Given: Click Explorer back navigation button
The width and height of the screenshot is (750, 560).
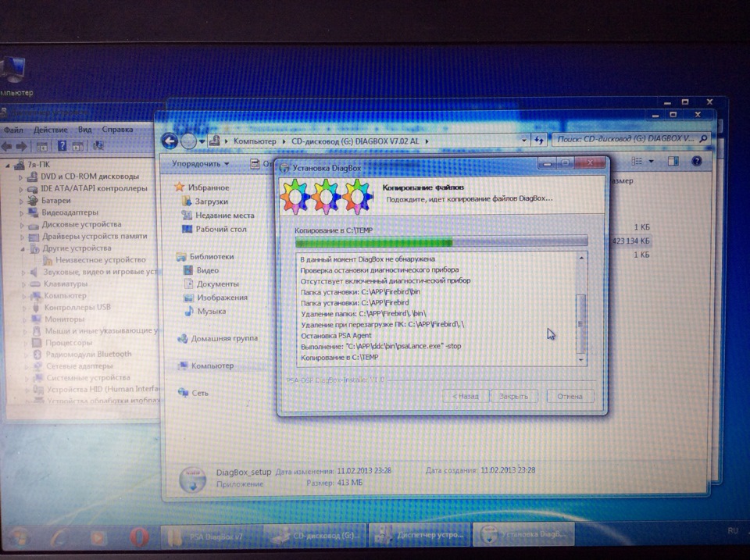Looking at the screenshot, I should pyautogui.click(x=170, y=141).
